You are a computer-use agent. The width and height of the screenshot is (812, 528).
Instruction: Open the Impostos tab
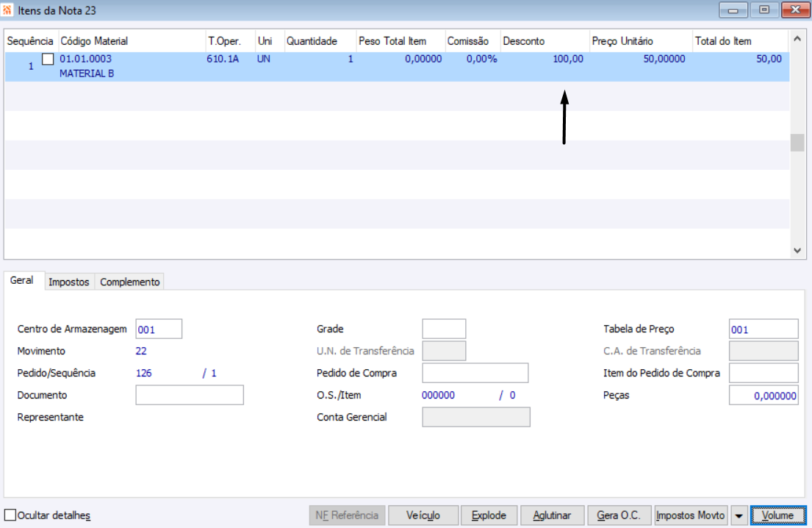(x=69, y=282)
